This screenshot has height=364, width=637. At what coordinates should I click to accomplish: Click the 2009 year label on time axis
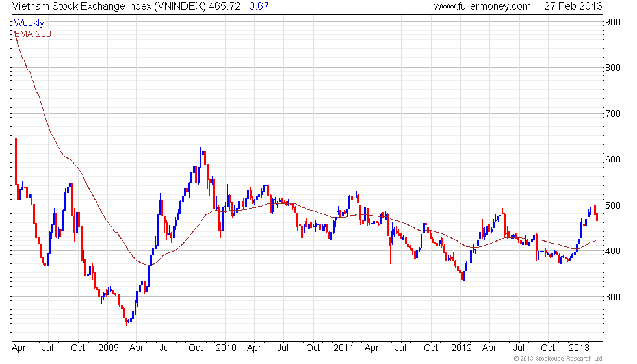click(x=108, y=348)
